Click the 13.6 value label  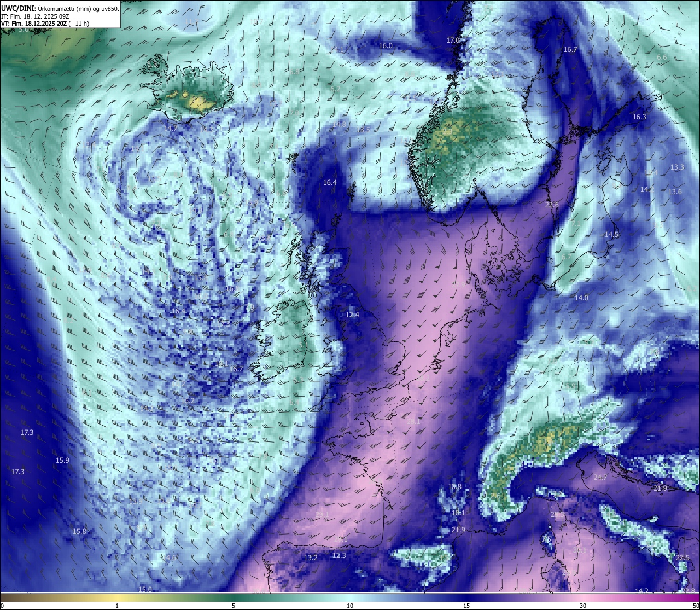(675, 192)
